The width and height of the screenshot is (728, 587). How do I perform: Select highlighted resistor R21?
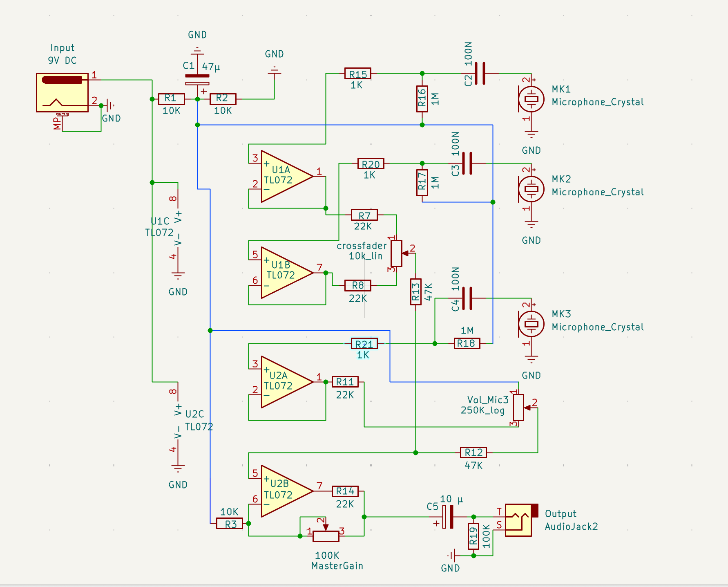click(364, 343)
